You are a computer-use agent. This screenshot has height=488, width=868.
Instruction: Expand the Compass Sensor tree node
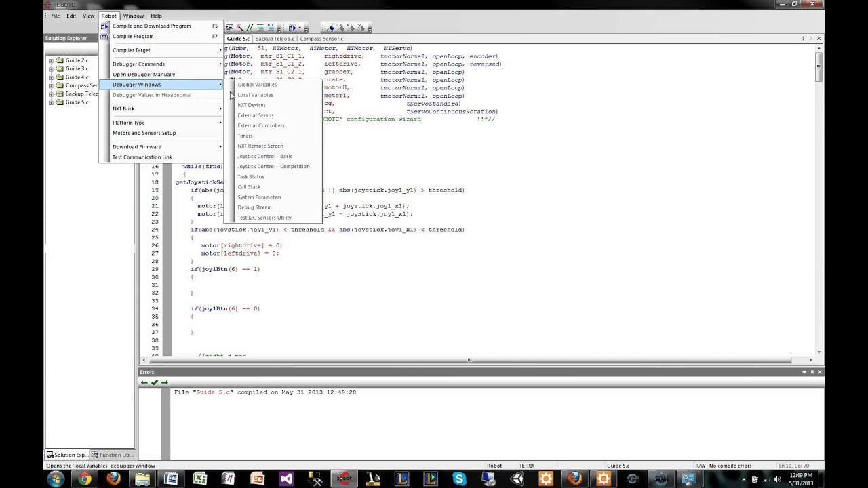pyautogui.click(x=51, y=85)
